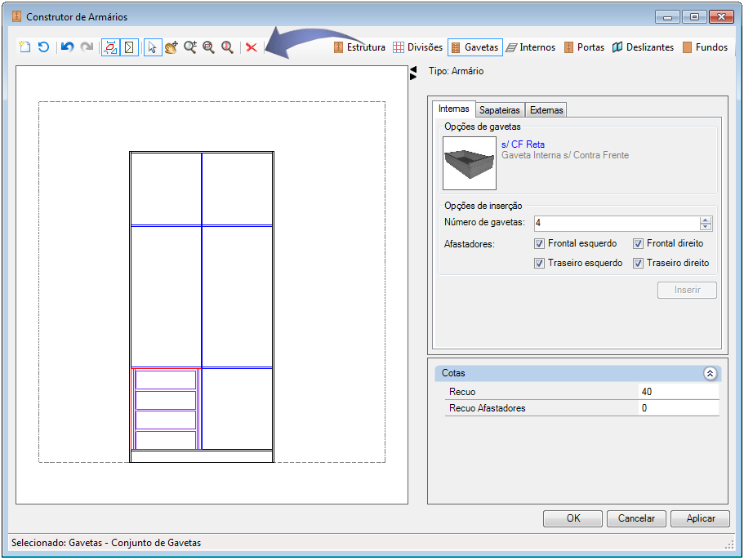This screenshot has height=560, width=744.
Task: Click the Cancelar button
Action: click(636, 518)
